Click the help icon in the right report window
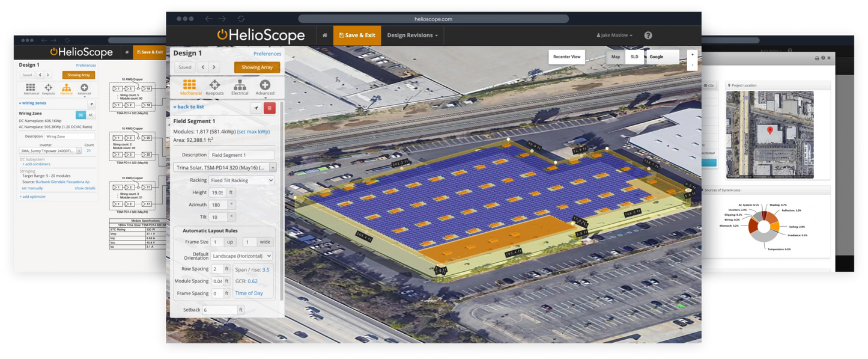Image resolution: width=868 pixels, height=359 pixels. point(823,58)
